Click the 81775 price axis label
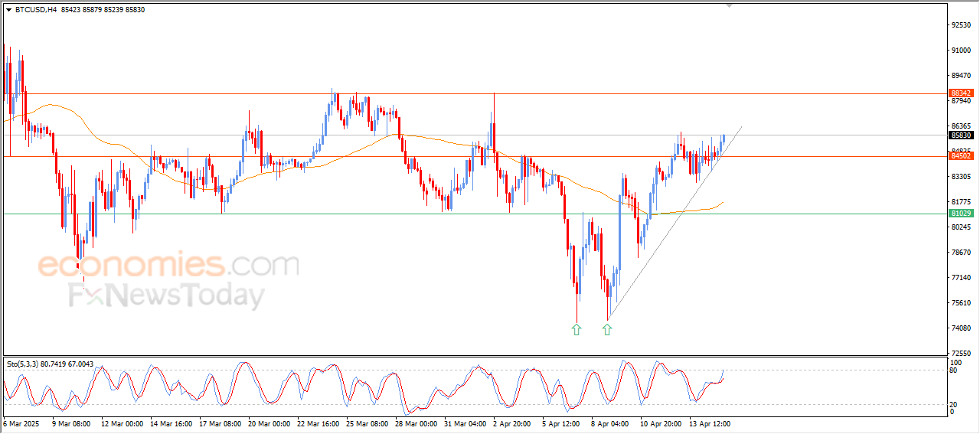 [961, 202]
